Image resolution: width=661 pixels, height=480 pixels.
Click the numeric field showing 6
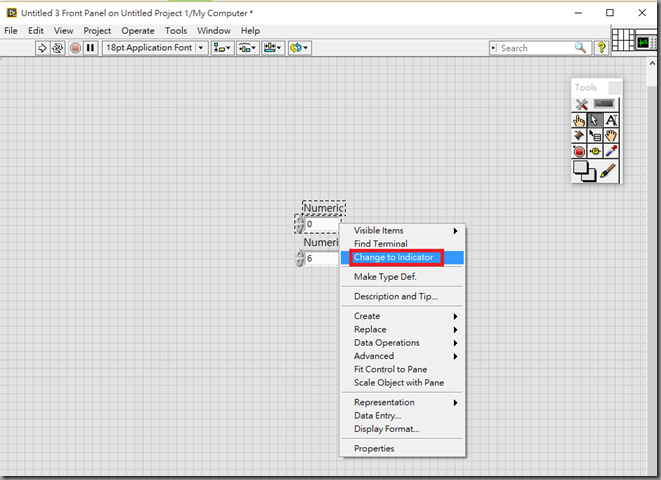(x=322, y=258)
